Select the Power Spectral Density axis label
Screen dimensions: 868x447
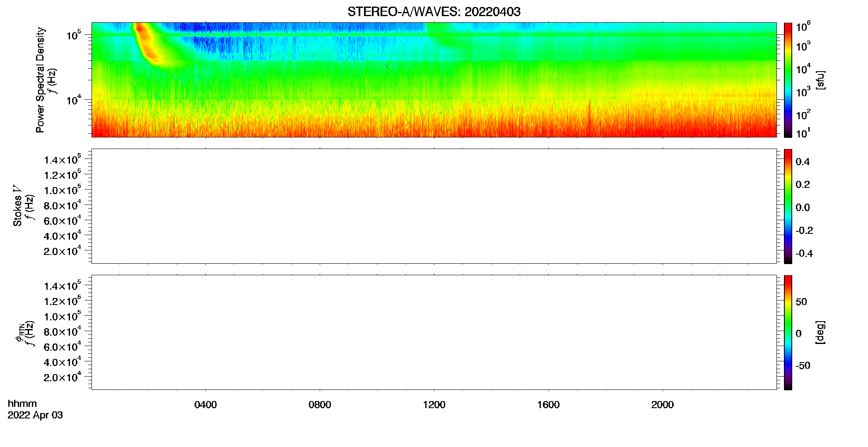click(40, 80)
